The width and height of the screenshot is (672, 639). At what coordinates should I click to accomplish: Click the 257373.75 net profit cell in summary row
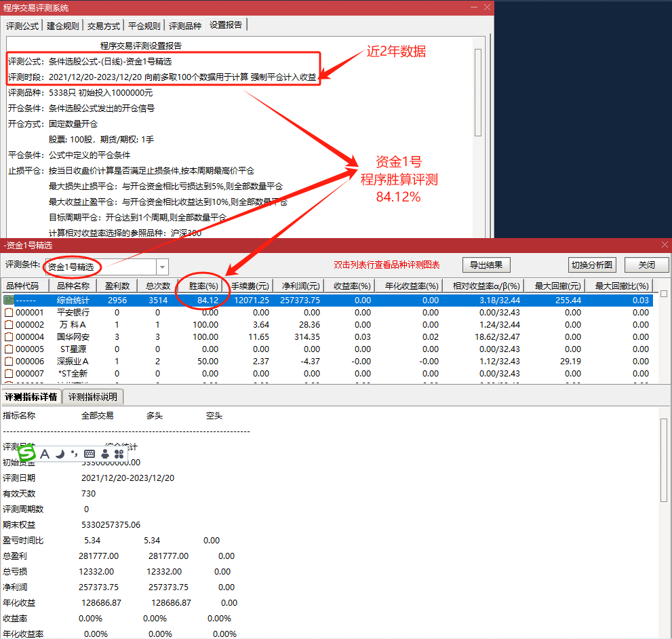click(300, 301)
